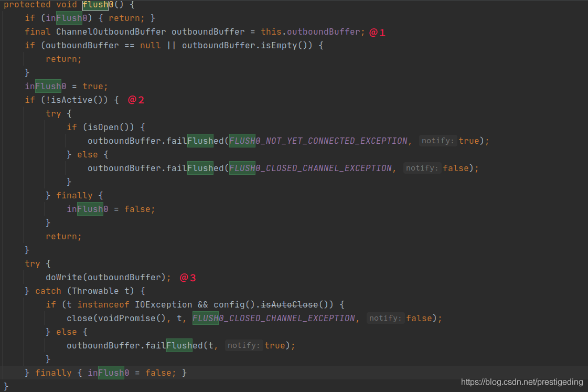Click the 'true' value assigned to inFlush0
The height and width of the screenshot is (392, 588).
(x=93, y=86)
